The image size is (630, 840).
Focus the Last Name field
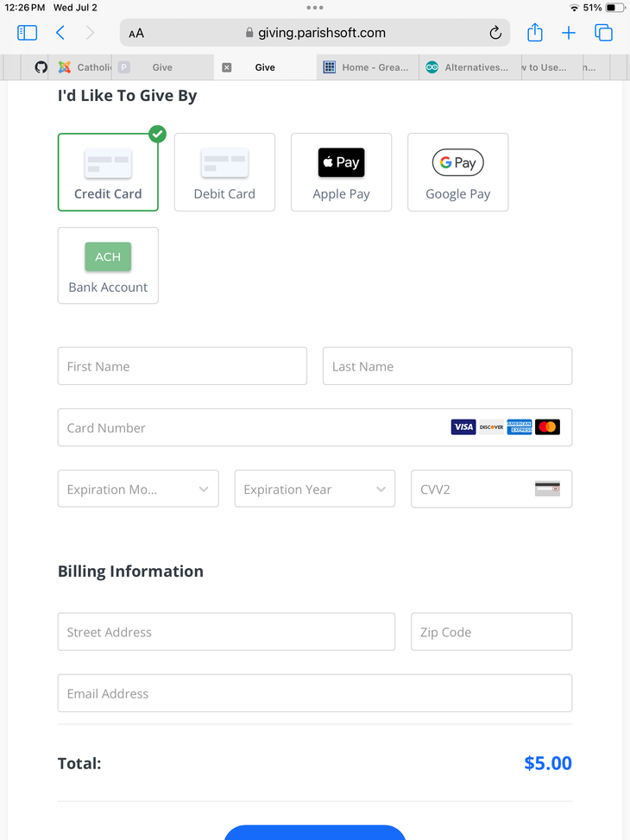(447, 366)
